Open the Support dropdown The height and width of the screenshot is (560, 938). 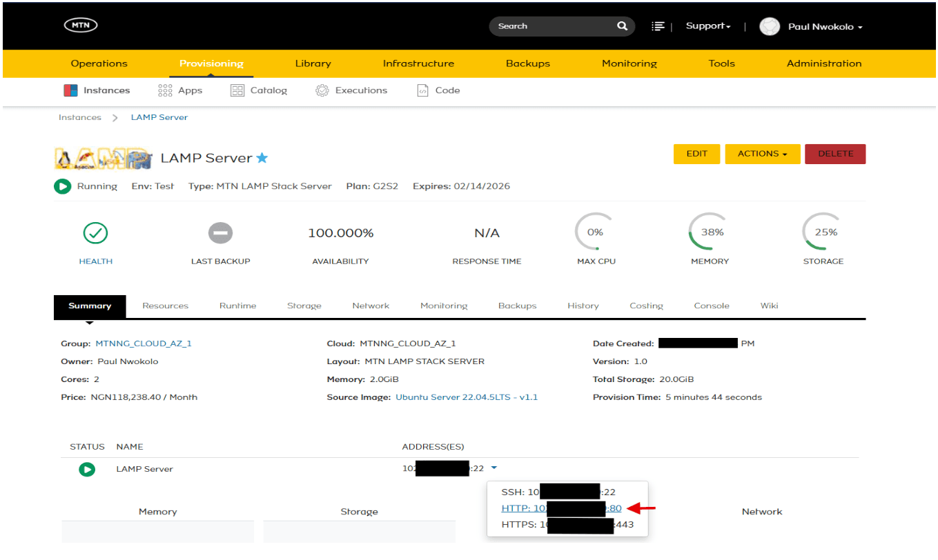tap(708, 26)
